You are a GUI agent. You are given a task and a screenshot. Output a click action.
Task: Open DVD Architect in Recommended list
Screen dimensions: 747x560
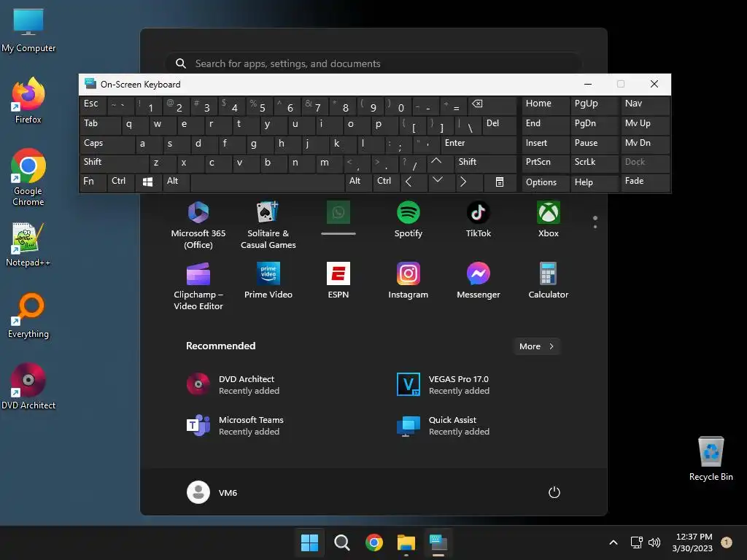tap(233, 385)
